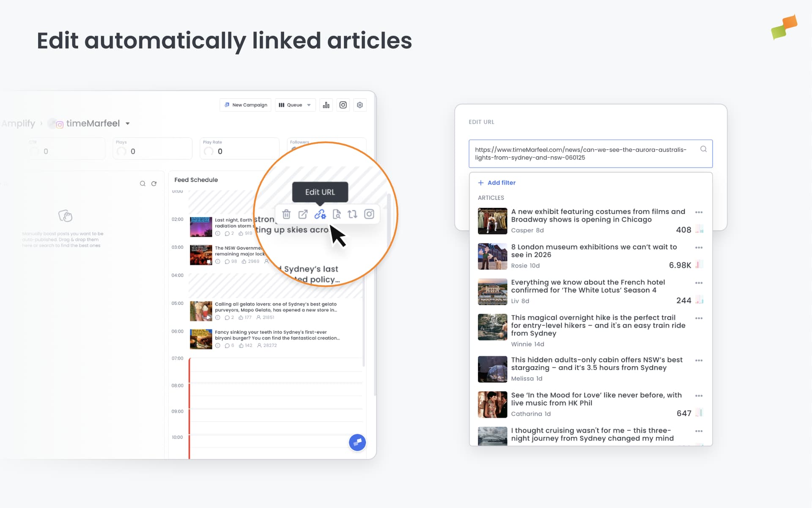Viewport: 812px width, 508px height.
Task: Open the Queue dropdown
Action: (x=295, y=105)
